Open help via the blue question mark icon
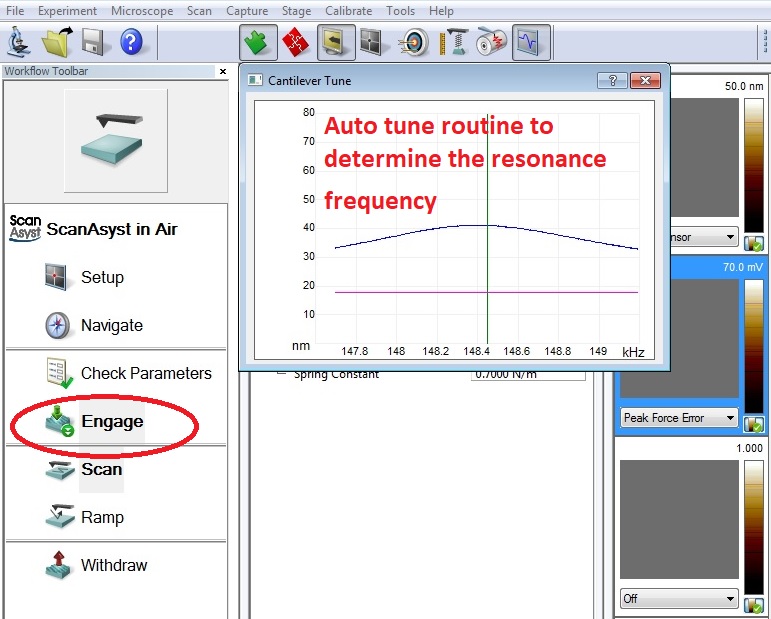This screenshot has height=619, width=771. pyautogui.click(x=131, y=42)
